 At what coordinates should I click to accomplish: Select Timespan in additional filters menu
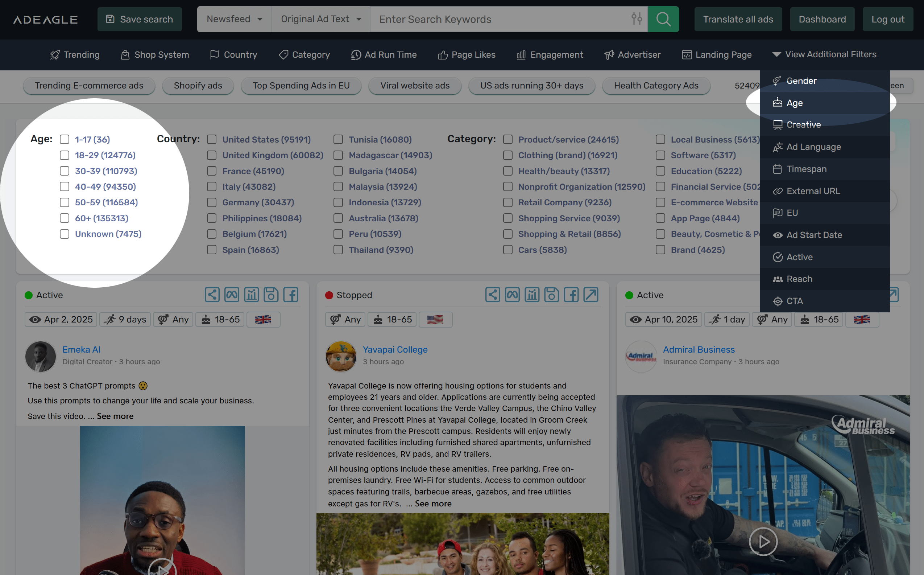click(824, 169)
